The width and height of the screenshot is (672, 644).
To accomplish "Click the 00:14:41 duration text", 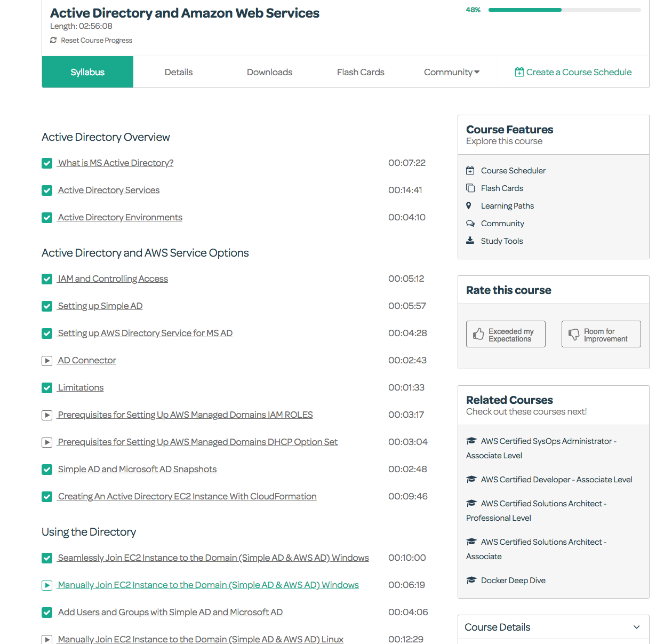I will (405, 190).
